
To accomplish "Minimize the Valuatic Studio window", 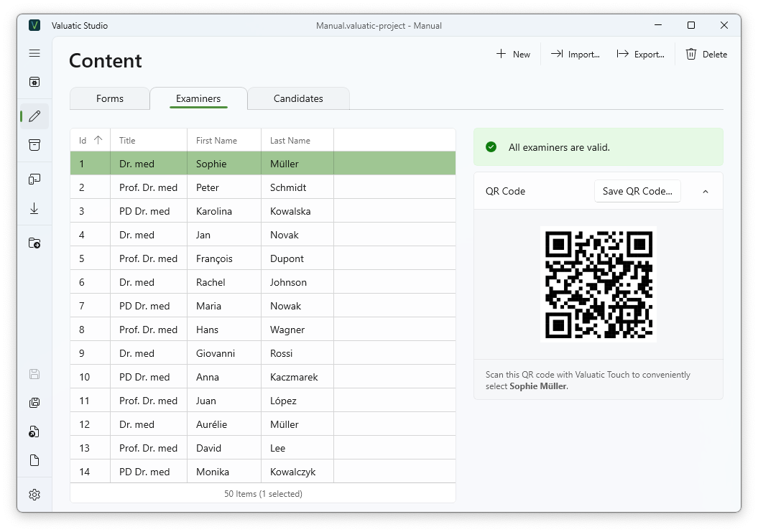I will point(658,25).
